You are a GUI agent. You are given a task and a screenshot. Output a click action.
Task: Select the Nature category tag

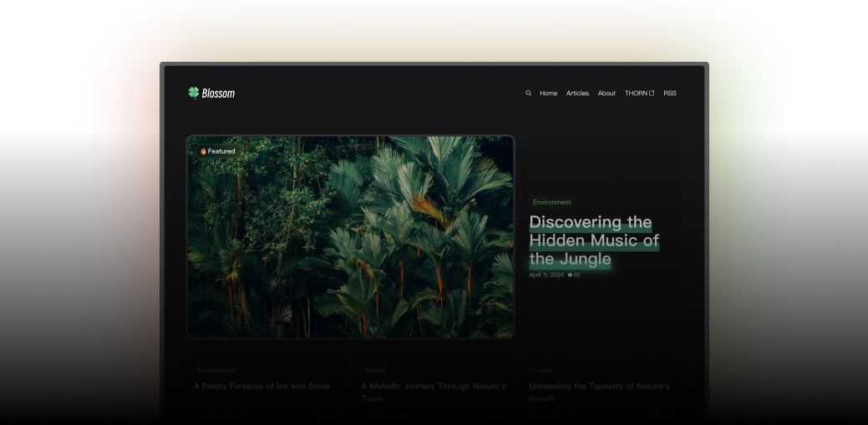pyautogui.click(x=375, y=370)
